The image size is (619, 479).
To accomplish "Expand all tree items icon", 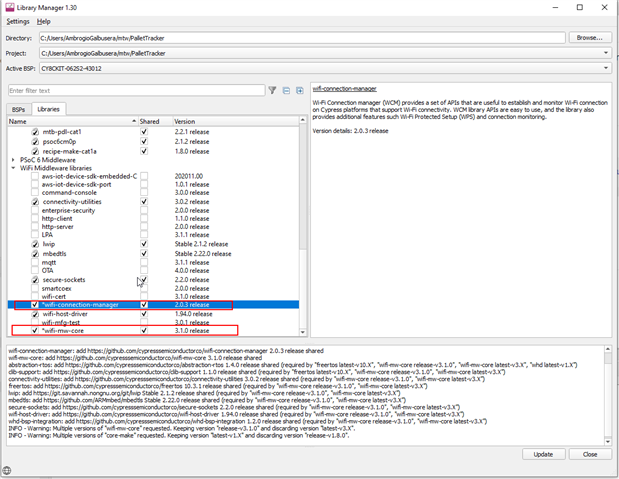I will click(300, 91).
